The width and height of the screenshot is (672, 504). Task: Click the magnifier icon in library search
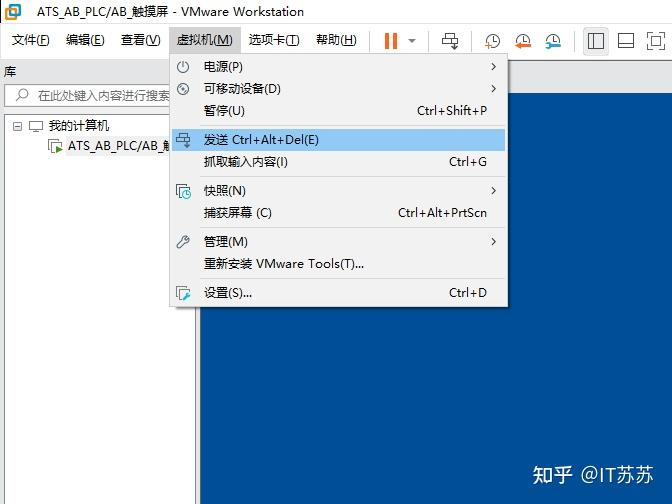[x=21, y=95]
